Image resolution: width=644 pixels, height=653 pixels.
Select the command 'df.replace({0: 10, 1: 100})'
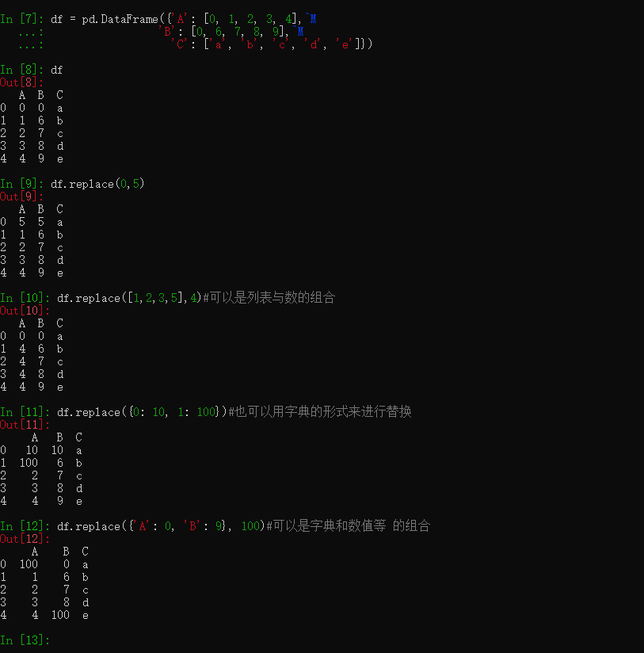tap(142, 412)
